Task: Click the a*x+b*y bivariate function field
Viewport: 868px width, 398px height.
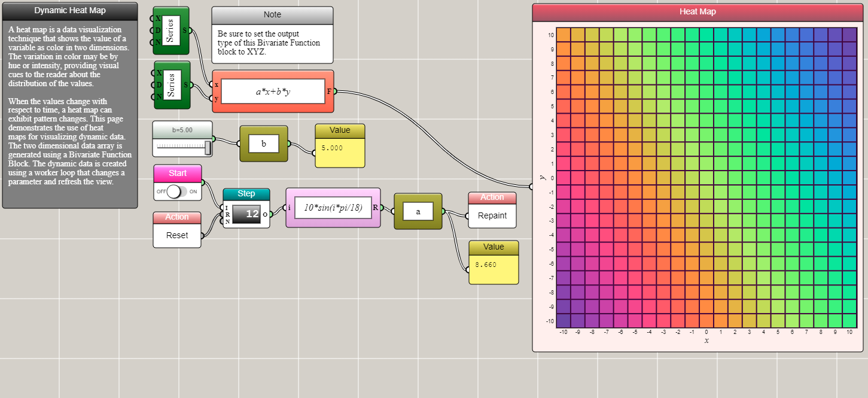Action: (x=273, y=92)
